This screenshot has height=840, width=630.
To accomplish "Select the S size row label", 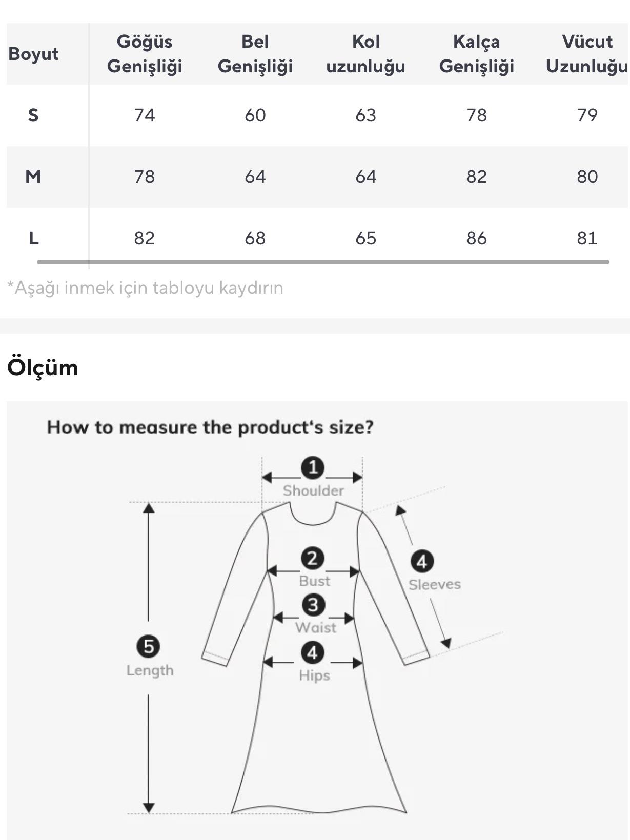I will [33, 115].
